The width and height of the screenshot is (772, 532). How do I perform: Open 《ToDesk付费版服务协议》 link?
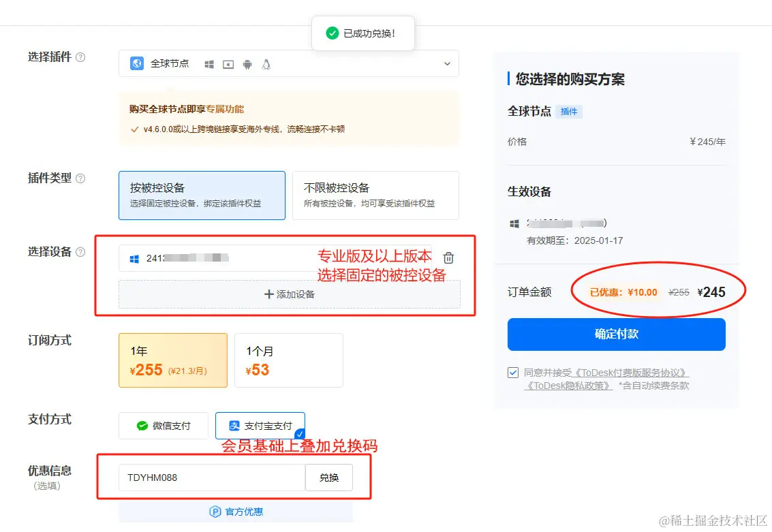pyautogui.click(x=631, y=373)
